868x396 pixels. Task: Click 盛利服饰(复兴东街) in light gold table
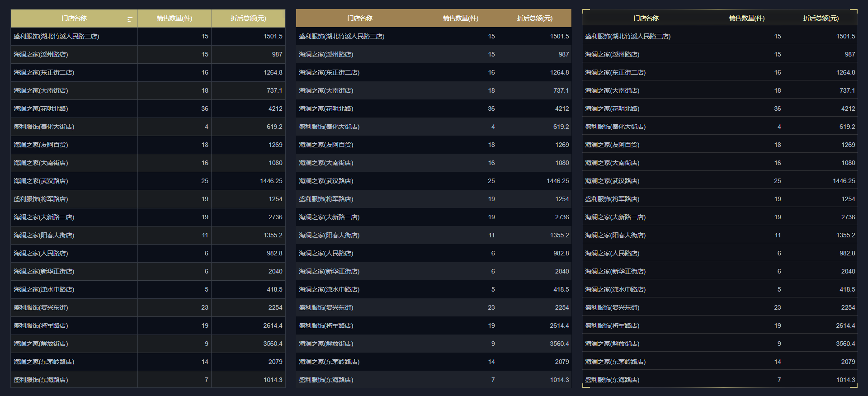pos(41,307)
